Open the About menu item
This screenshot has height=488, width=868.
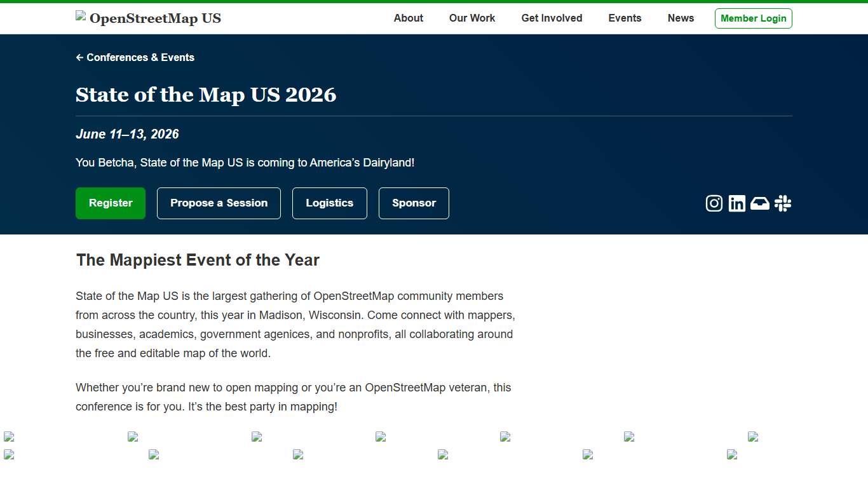408,18
